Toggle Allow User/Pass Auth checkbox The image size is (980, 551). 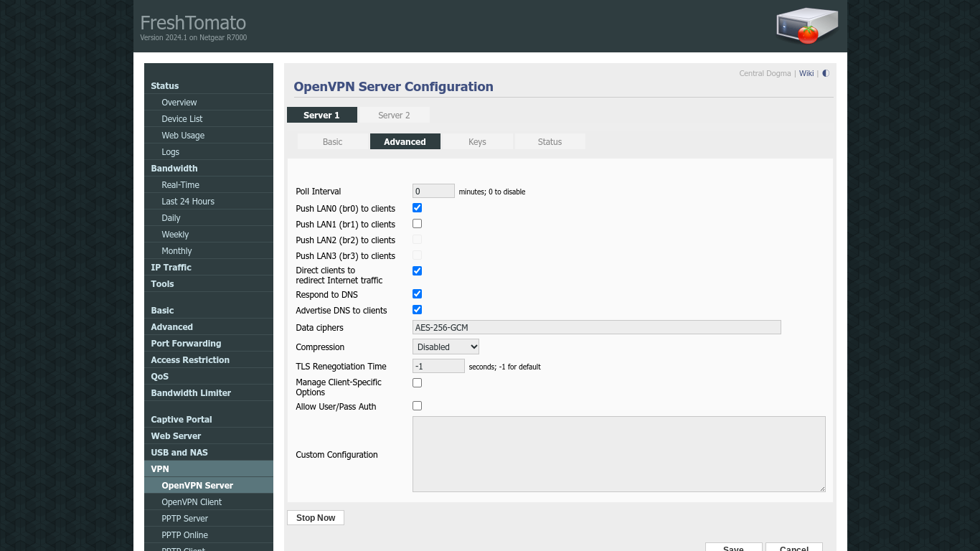click(x=417, y=406)
